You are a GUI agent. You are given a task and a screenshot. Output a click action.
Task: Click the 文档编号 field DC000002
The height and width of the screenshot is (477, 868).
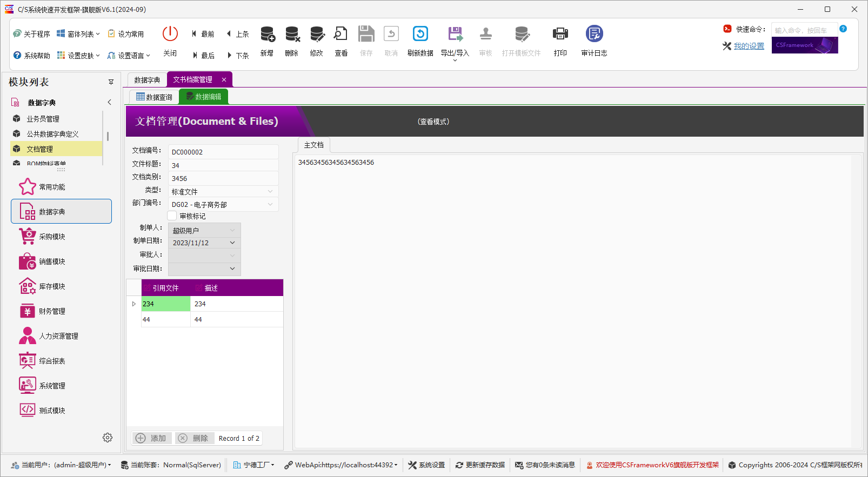(x=223, y=152)
